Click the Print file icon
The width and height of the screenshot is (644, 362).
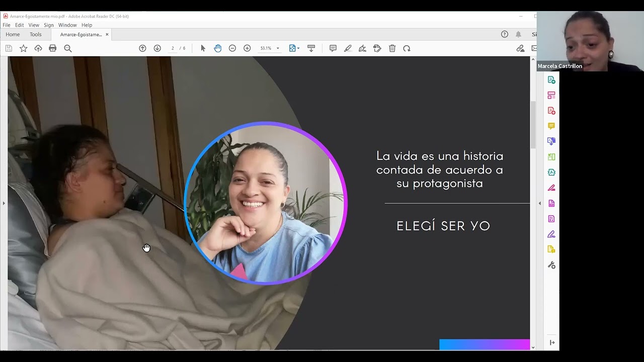click(x=53, y=48)
